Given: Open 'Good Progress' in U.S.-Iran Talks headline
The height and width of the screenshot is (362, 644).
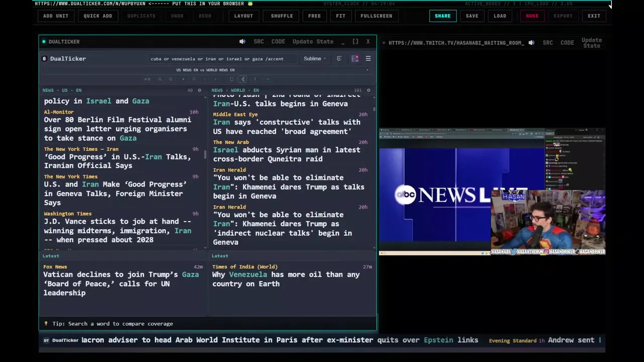Looking at the screenshot, I should [117, 161].
